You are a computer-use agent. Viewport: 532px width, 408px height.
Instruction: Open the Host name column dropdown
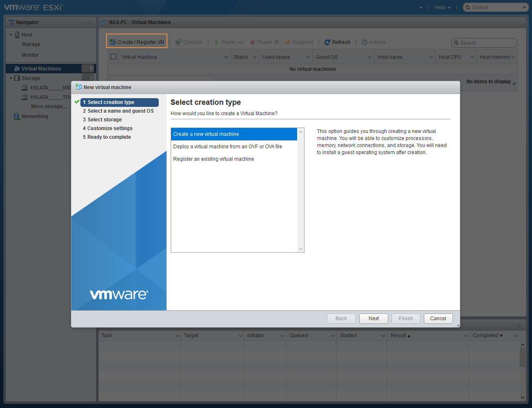click(431, 57)
